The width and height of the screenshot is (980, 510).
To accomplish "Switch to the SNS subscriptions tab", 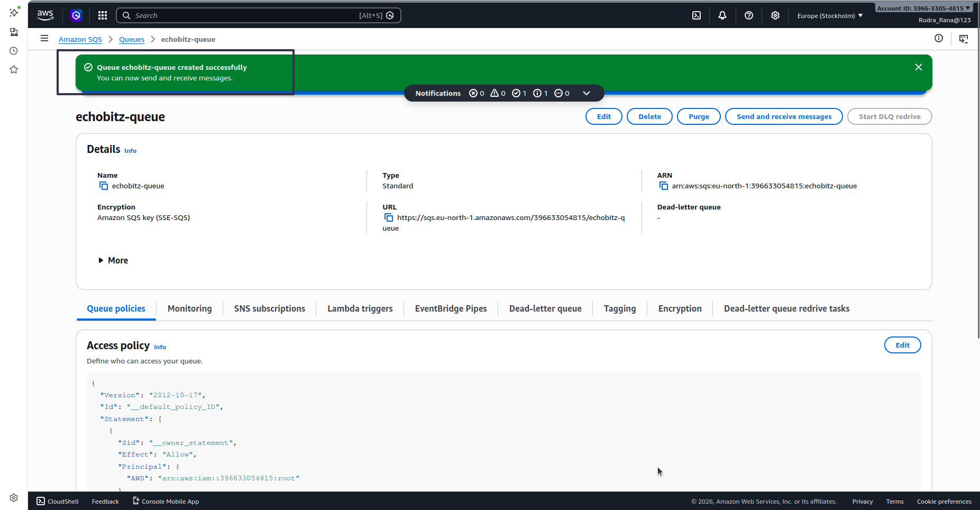I will tap(270, 308).
